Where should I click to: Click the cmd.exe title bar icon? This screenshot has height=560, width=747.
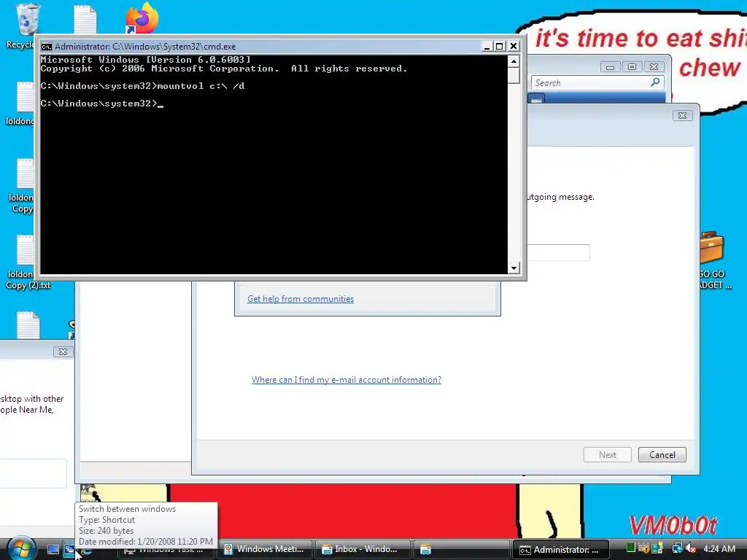(x=46, y=46)
